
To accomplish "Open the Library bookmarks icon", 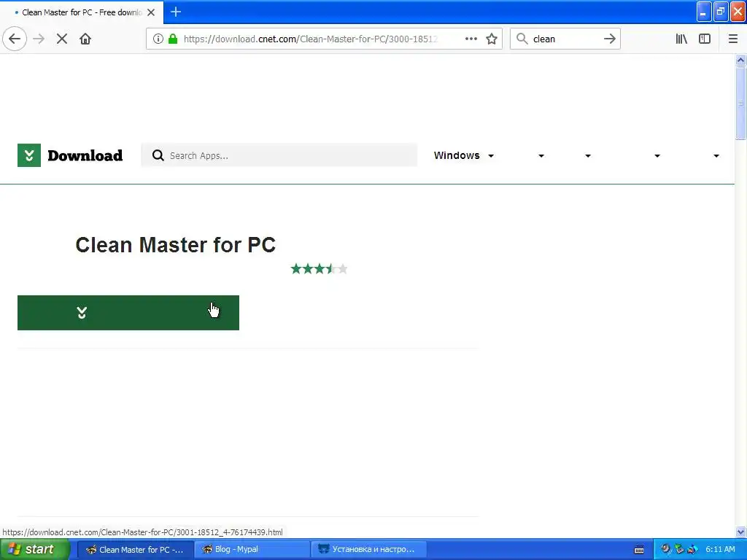I will tap(681, 39).
